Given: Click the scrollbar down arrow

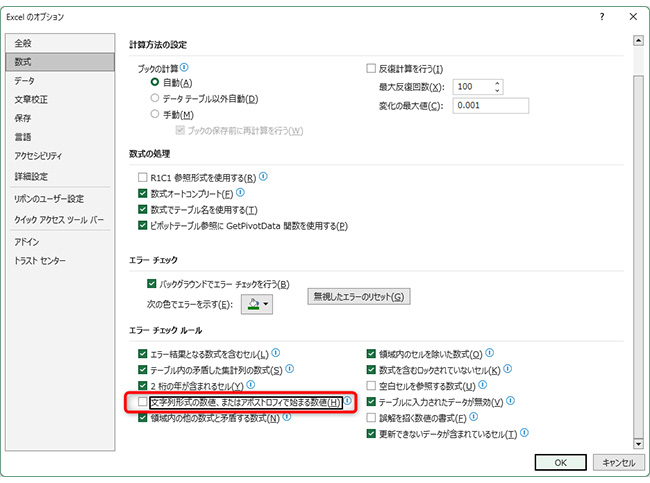Looking at the screenshot, I should 638,444.
